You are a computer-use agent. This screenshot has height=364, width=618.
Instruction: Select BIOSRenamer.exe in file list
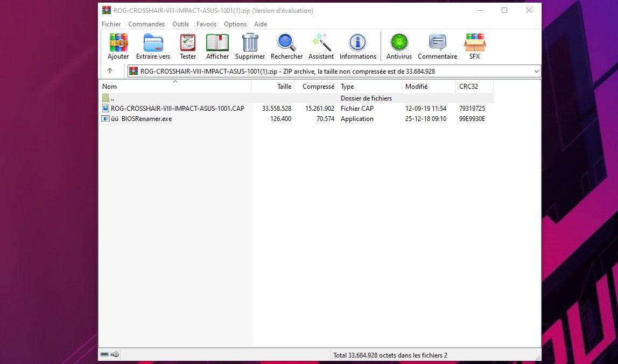click(x=146, y=119)
